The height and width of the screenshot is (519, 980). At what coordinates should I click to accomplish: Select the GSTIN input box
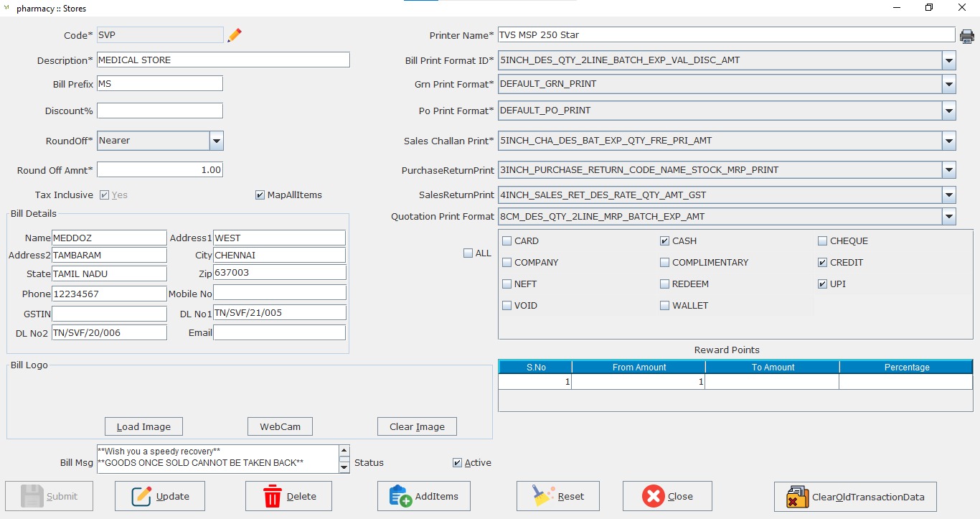pyautogui.click(x=110, y=314)
